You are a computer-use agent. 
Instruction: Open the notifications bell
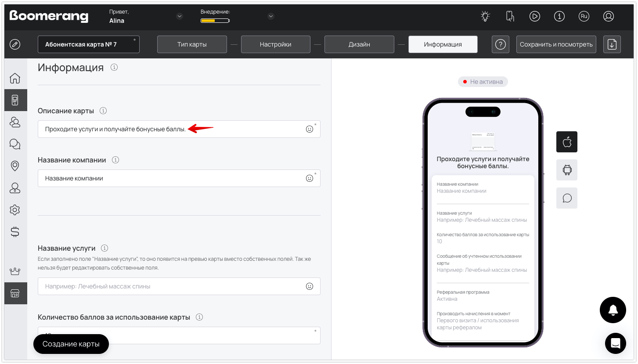click(x=613, y=310)
